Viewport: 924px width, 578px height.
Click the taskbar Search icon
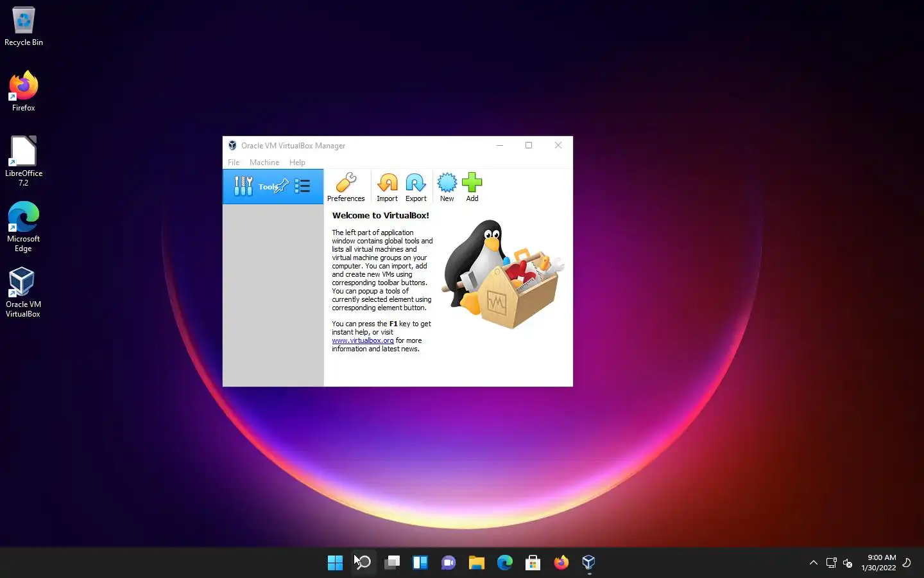point(363,563)
